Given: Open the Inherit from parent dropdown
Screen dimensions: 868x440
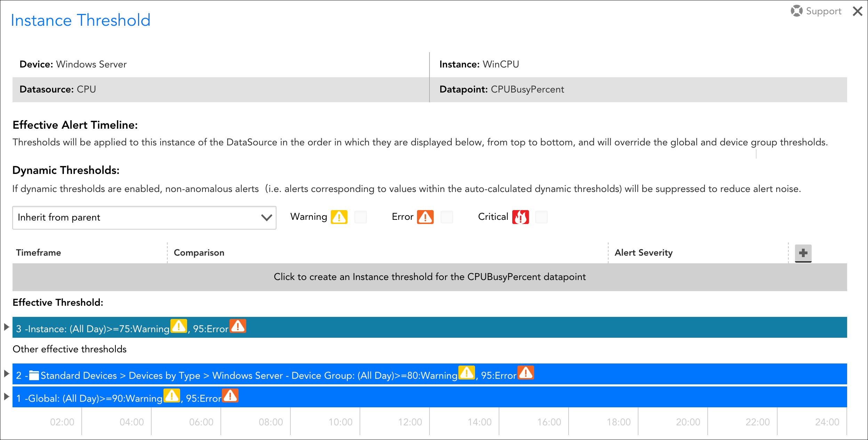Looking at the screenshot, I should 144,218.
